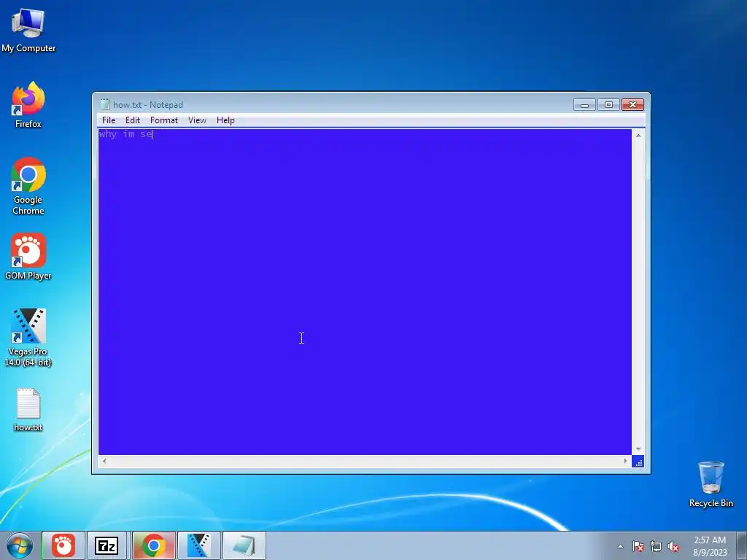Click the Show desktop button
Screen dimensions: 747x560
point(742,546)
